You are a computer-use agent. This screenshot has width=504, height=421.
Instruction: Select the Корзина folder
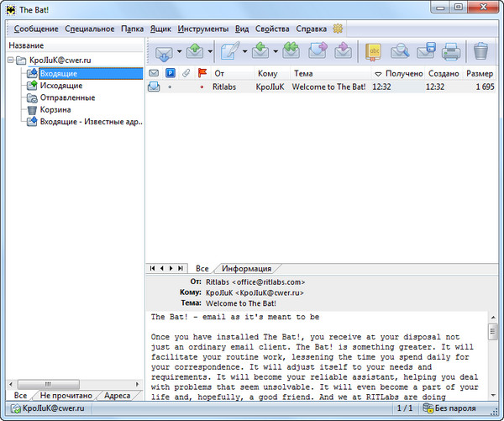(x=55, y=109)
